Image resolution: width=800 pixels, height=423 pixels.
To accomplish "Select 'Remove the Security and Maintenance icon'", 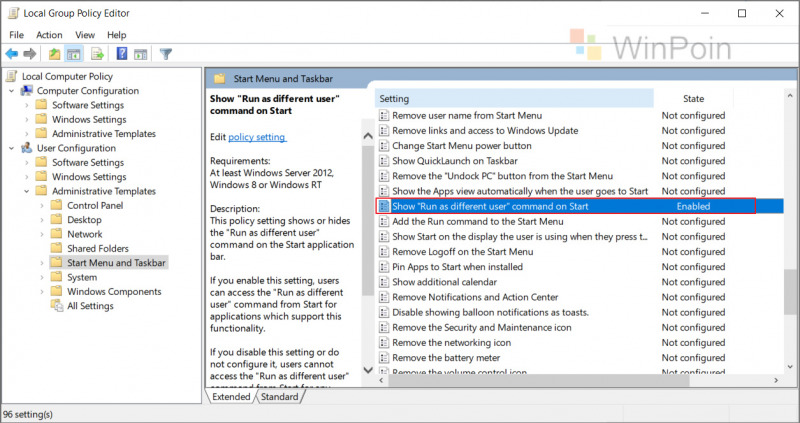I will [x=482, y=328].
